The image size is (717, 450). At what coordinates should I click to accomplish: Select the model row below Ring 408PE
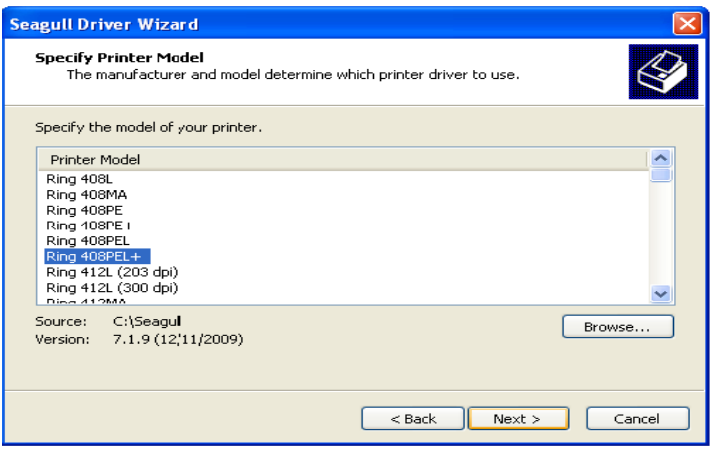[89, 225]
